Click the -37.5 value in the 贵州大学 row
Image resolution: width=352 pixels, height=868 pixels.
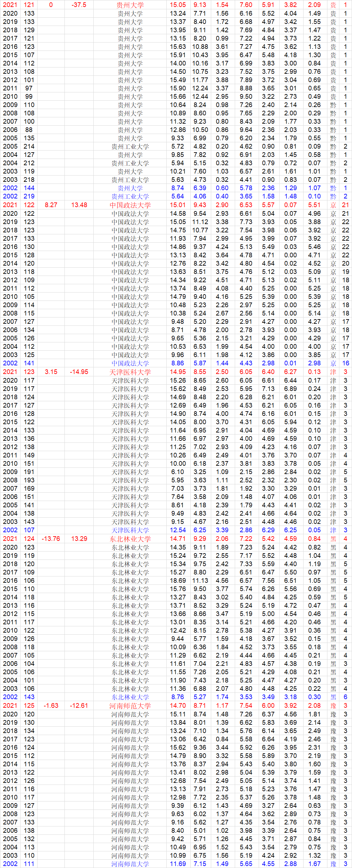79,5
